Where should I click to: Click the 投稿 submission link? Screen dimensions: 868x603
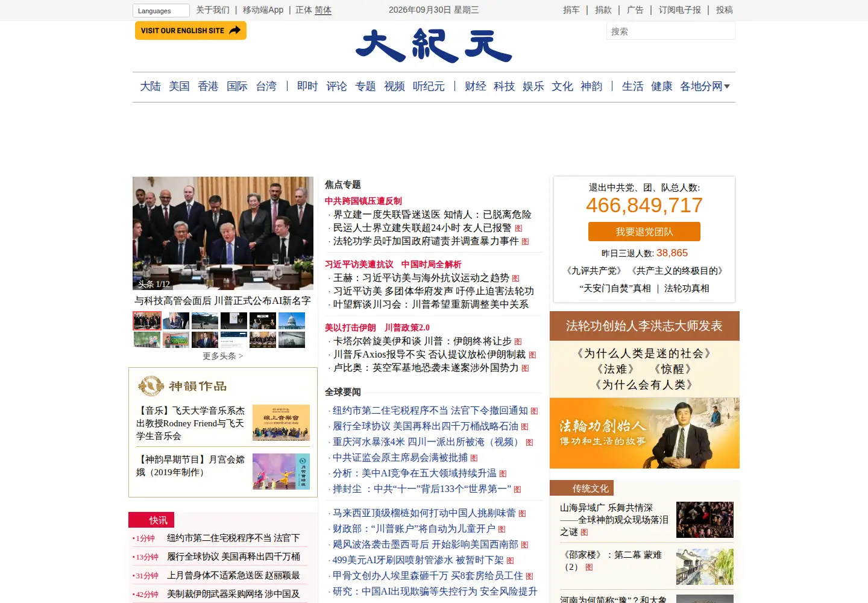pos(725,10)
